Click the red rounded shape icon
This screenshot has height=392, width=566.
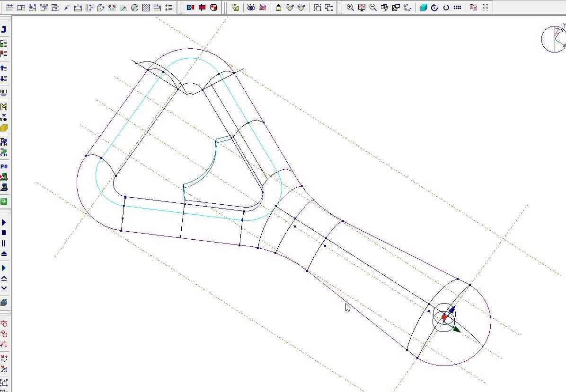(x=214, y=7)
